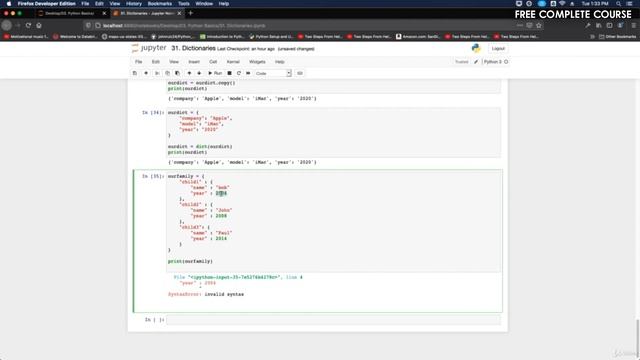The image size is (640, 360).
Task: Bookmark this page with the star icon
Action: click(x=539, y=25)
